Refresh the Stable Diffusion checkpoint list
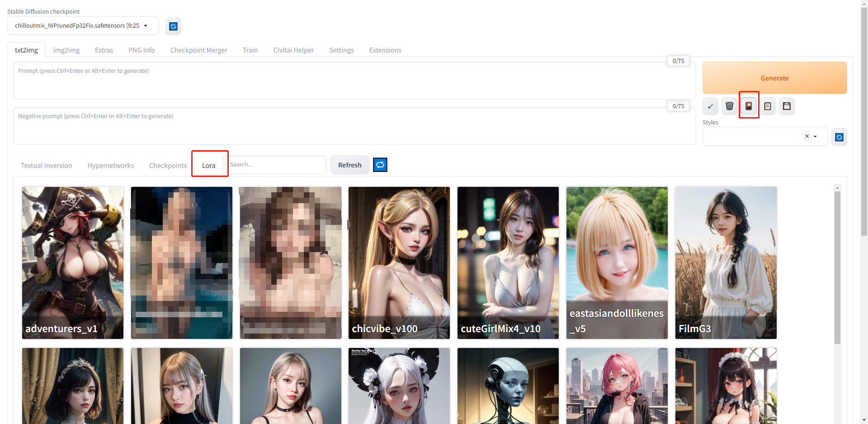 pos(173,26)
